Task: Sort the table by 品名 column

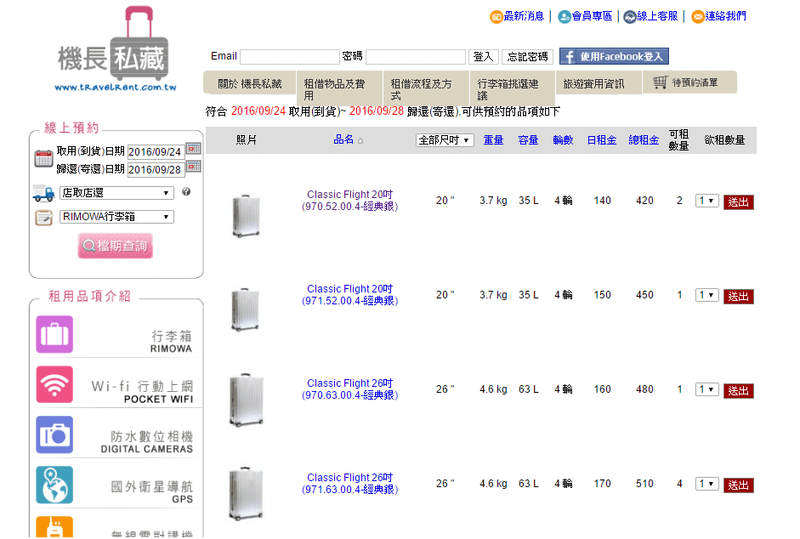Action: tap(343, 140)
